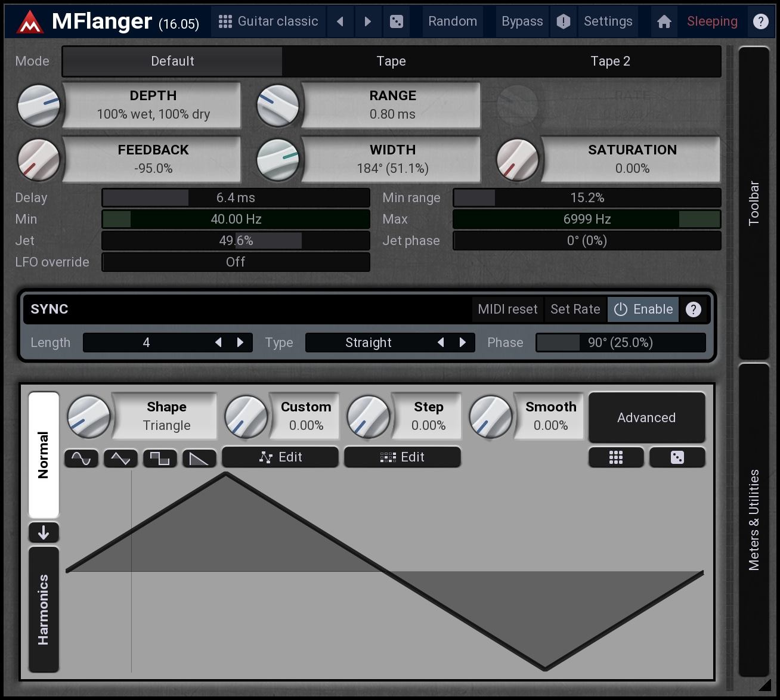Click the Width knob

(x=278, y=160)
